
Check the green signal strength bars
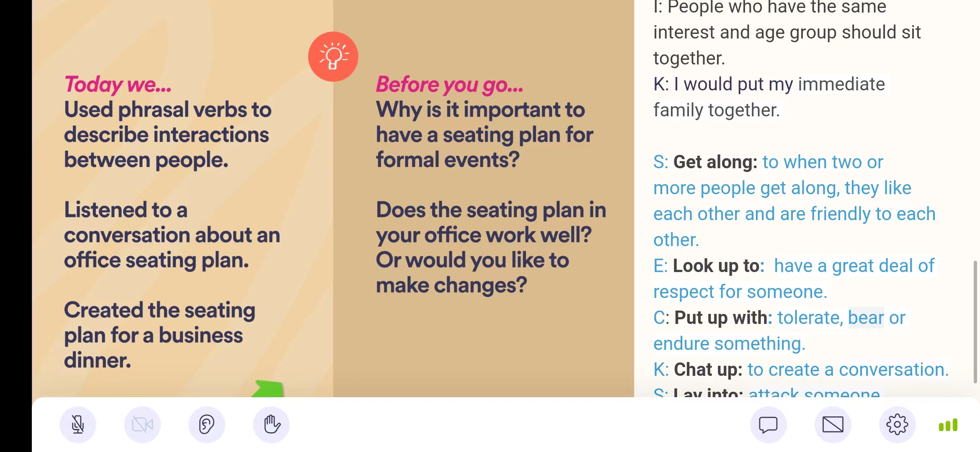(x=948, y=425)
